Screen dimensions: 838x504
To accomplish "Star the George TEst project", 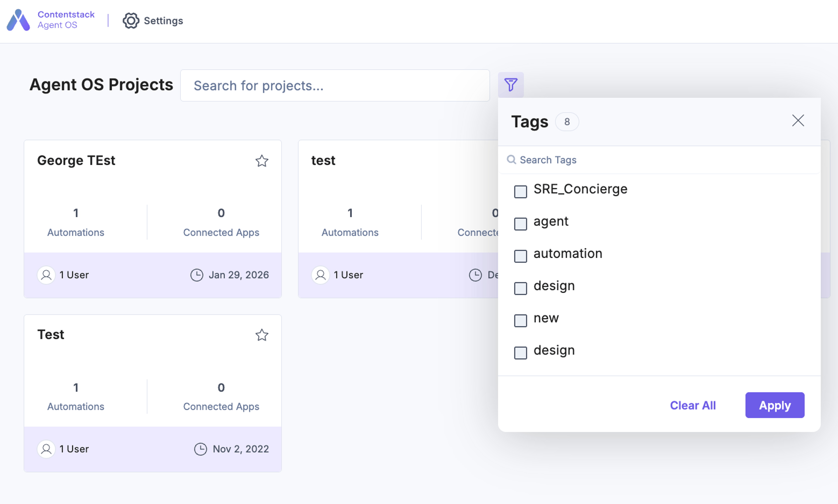I will pyautogui.click(x=262, y=161).
